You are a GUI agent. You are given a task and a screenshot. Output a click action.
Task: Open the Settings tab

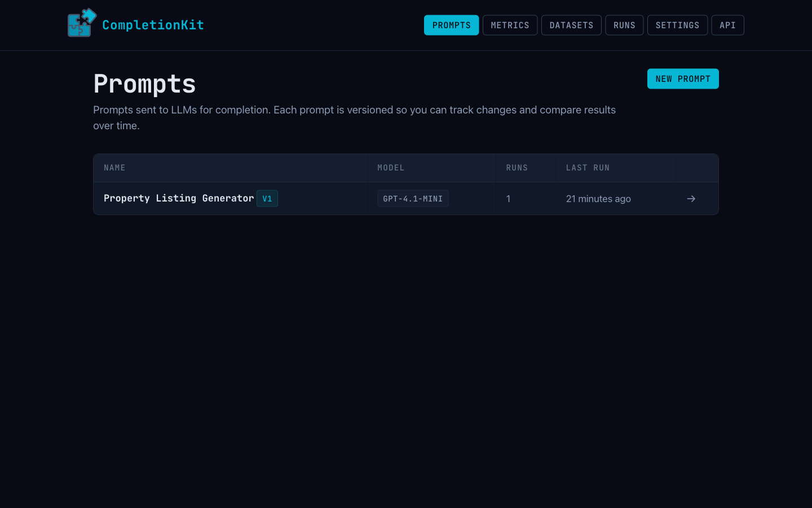pyautogui.click(x=677, y=25)
